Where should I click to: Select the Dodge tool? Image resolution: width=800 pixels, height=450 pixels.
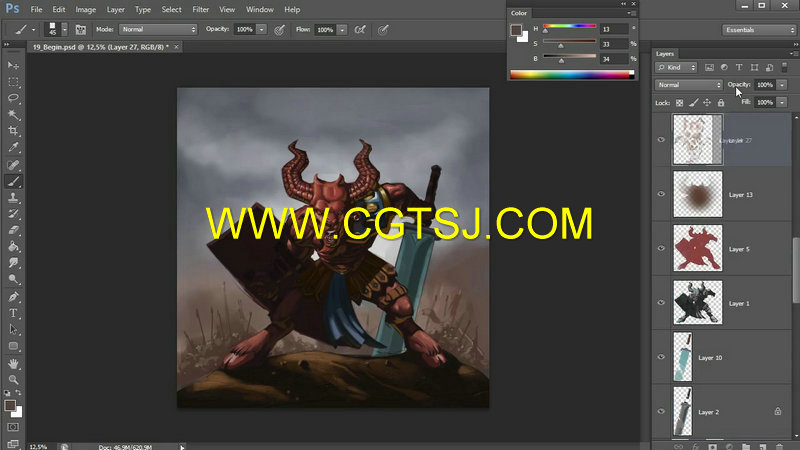[13, 280]
